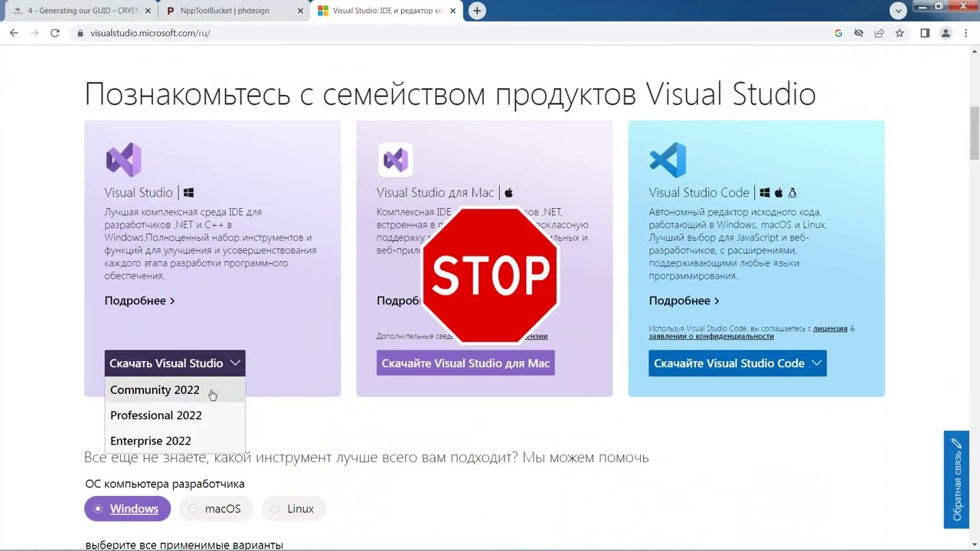Click the Windows icon beside Visual Studio title
The height and width of the screenshot is (551, 980).
[x=188, y=193]
